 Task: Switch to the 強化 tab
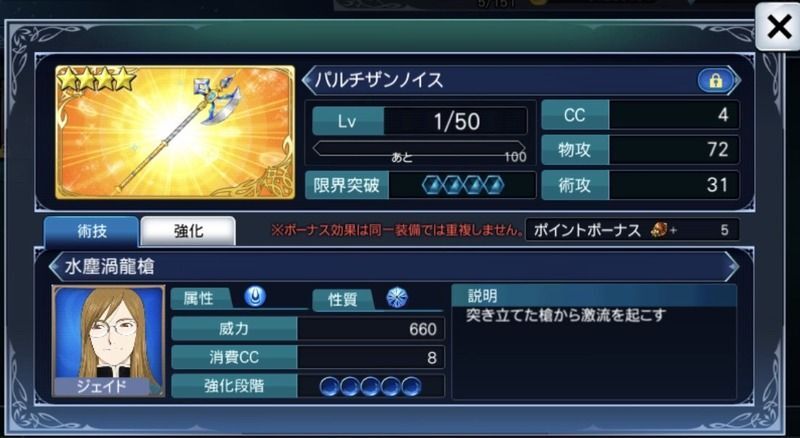pos(188,232)
